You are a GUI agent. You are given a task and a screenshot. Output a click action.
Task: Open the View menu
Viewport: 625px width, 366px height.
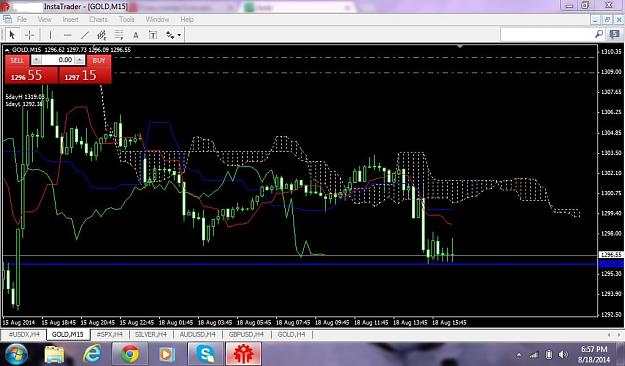[x=44, y=19]
